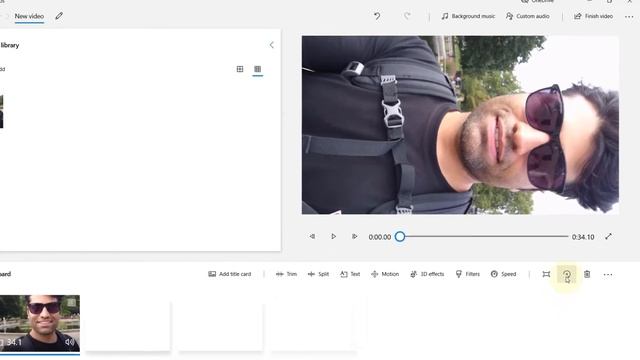Open the Trim tool
This screenshot has width=640, height=360.
[287, 274]
